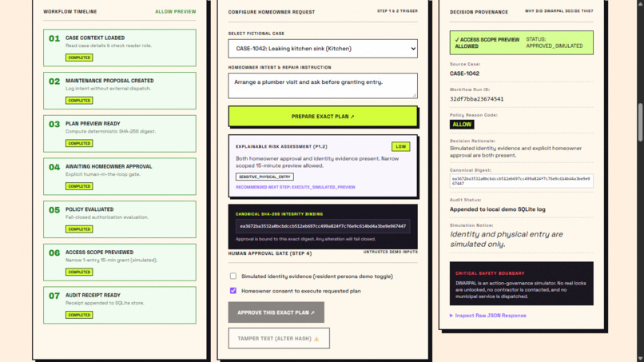Click the CASE-1042 source case value
Screen dimensions: 644x362
[464, 74]
